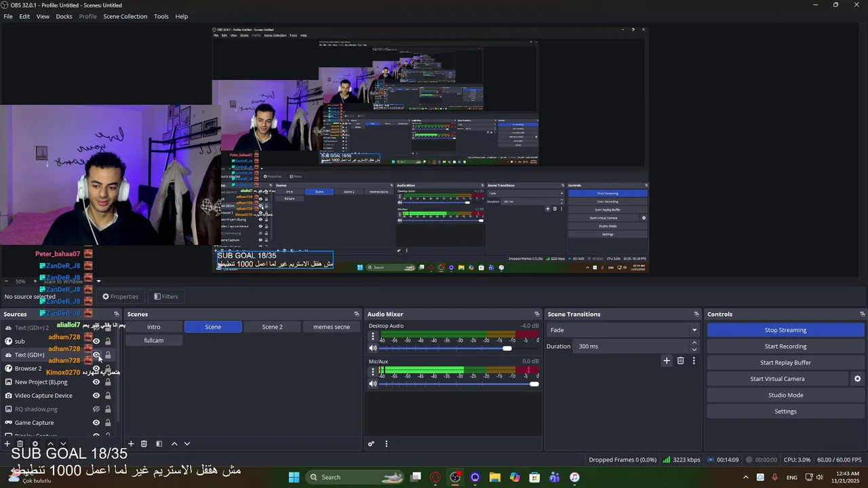Image resolution: width=868 pixels, height=488 pixels.
Task: Remove the transition with the trash icon
Action: (681, 361)
